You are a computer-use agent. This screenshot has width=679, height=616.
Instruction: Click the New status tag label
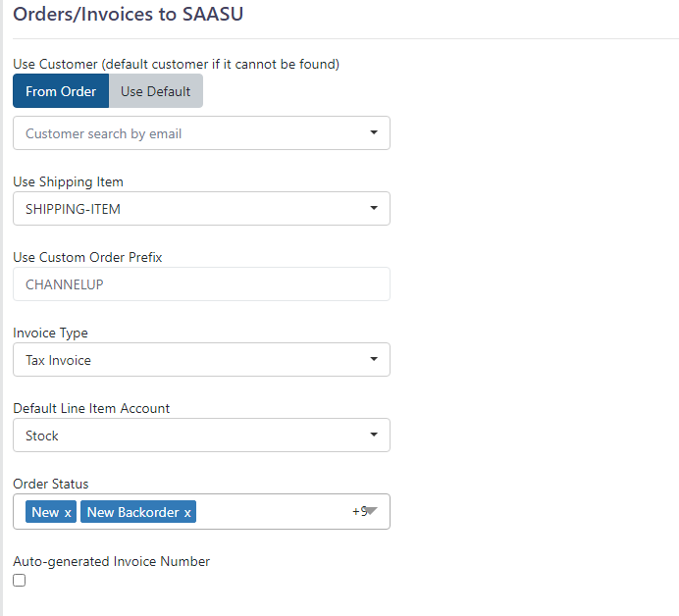(45, 512)
